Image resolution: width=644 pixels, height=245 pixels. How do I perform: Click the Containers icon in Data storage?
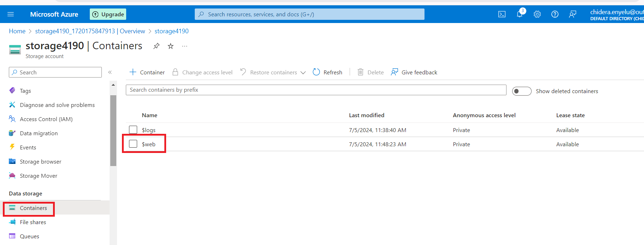click(12, 208)
